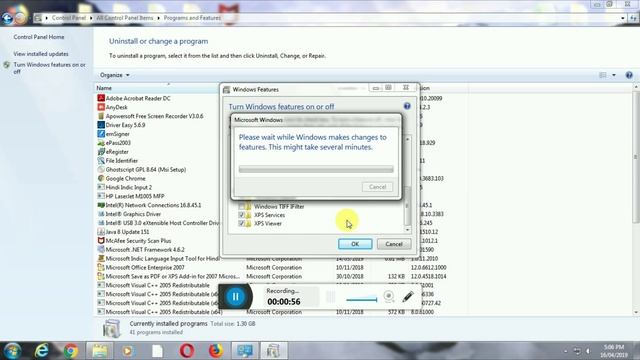Click the taskbar clock and date
640x360 pixels.
click(613, 351)
